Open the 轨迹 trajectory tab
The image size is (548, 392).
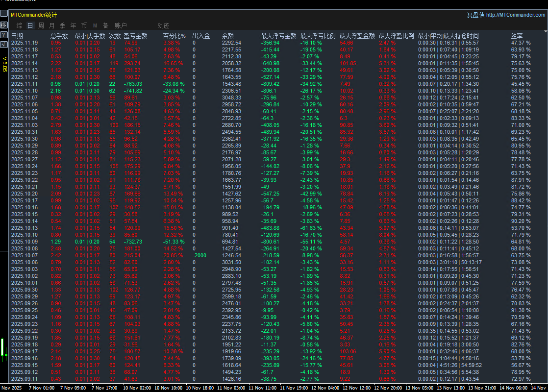[x=163, y=25]
